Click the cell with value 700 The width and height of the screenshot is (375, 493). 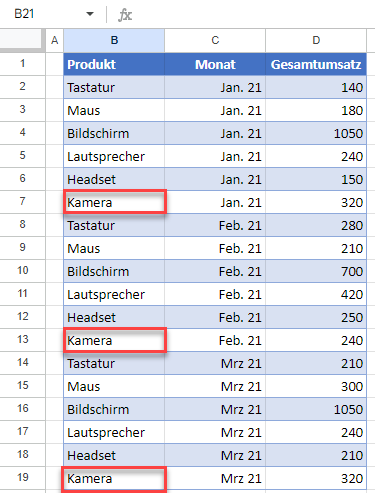(x=316, y=271)
